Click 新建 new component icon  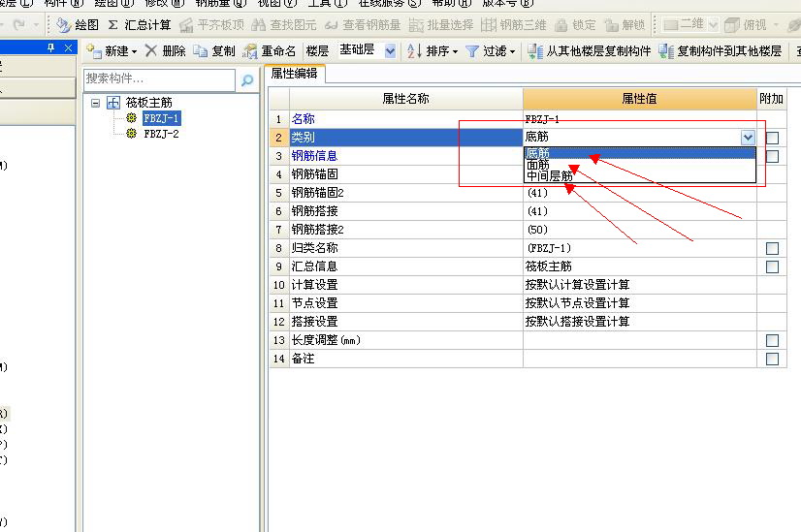(94, 51)
